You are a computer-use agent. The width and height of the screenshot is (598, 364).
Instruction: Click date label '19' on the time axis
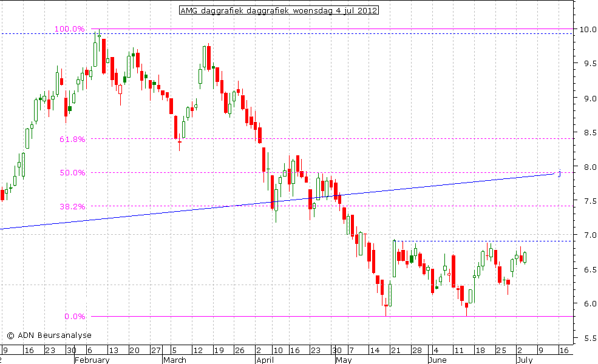tap(219, 350)
